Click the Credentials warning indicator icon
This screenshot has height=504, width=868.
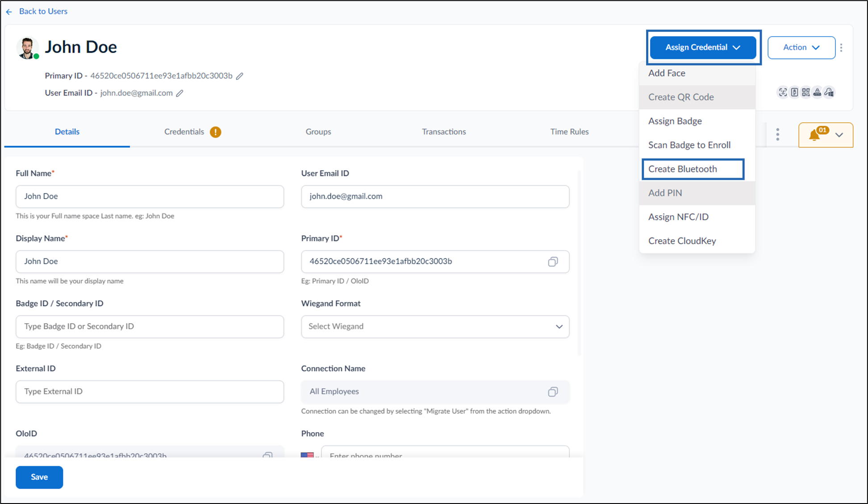[216, 132]
